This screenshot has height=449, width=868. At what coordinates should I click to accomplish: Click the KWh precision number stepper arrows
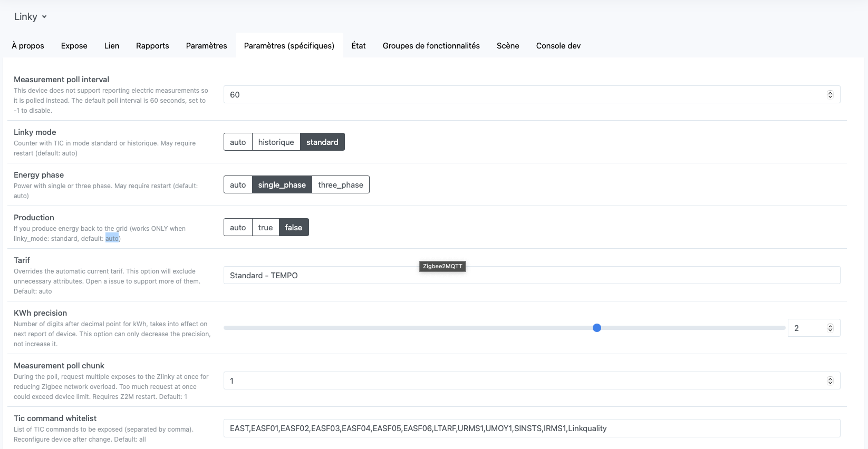[x=830, y=328]
